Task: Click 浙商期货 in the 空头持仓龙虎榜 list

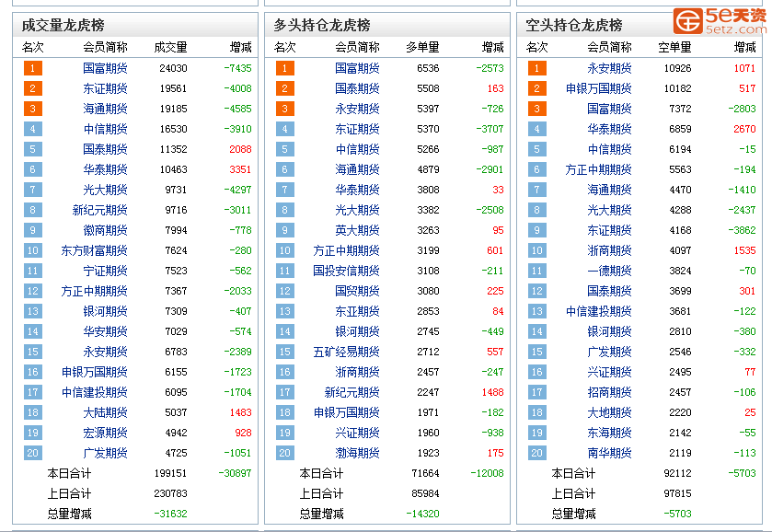Action: click(x=609, y=250)
